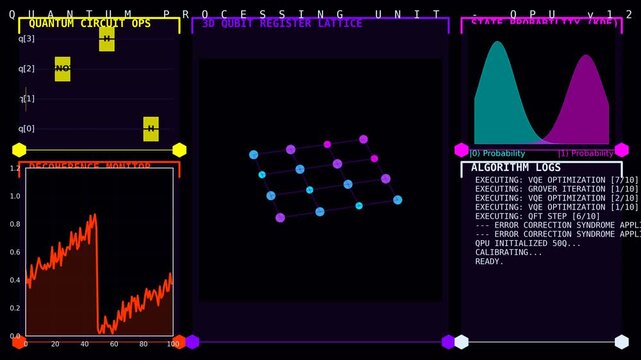Click the H gate on the q[0] wire
641x360 pixels.
point(151,129)
